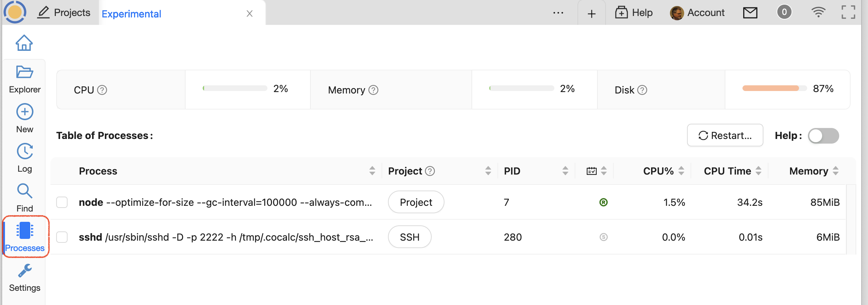The image size is (868, 305).
Task: Sort table by PID column
Action: pos(565,171)
